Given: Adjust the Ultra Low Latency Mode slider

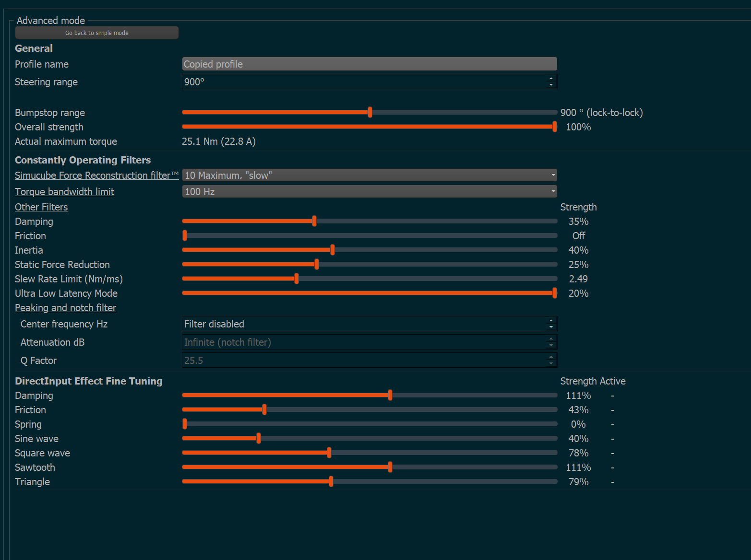Looking at the screenshot, I should [370, 293].
